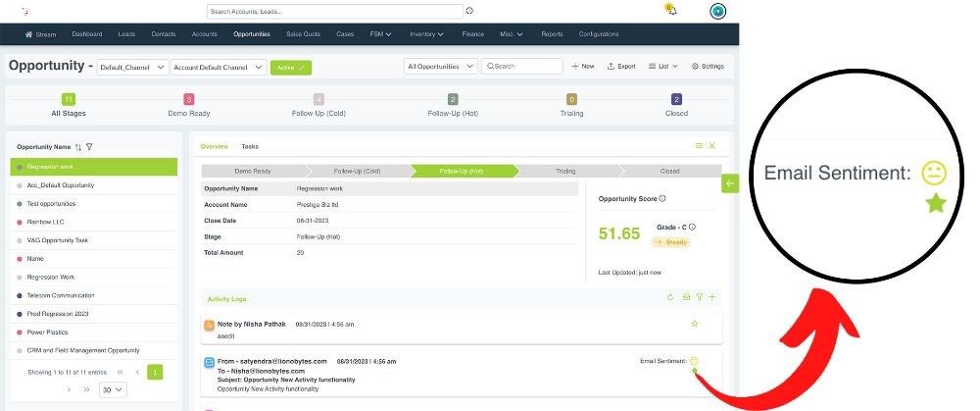Image resolution: width=980 pixels, height=411 pixels.
Task: Open the Default_Channel dropdown
Action: [x=131, y=67]
